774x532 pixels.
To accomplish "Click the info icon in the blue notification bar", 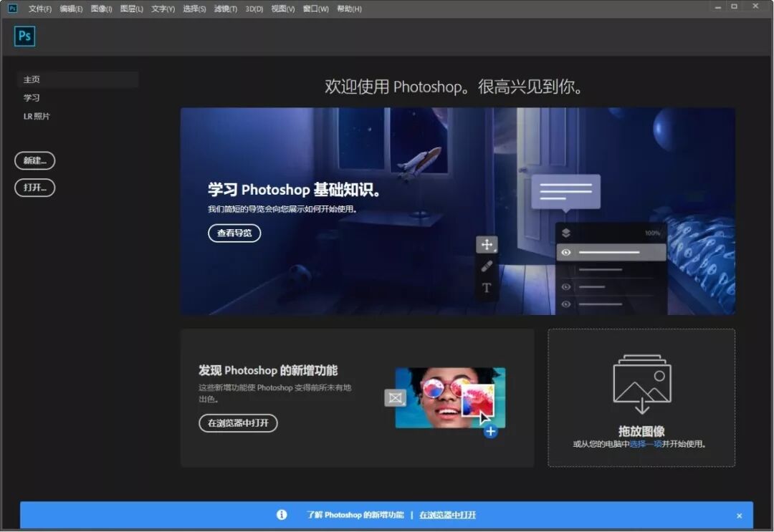I will click(282, 515).
